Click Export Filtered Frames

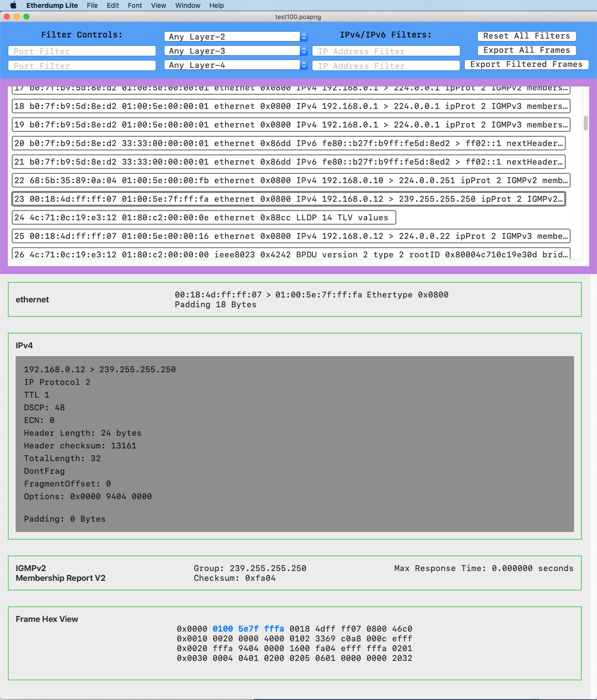526,64
